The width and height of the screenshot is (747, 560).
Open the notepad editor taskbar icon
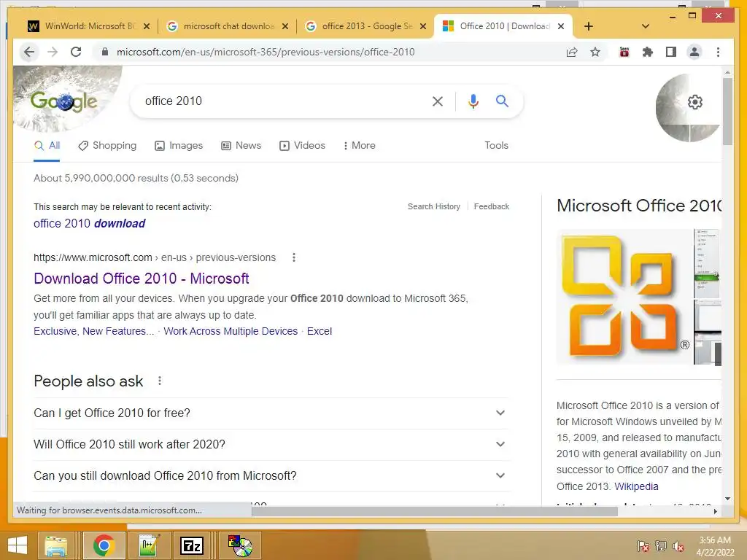[148, 545]
